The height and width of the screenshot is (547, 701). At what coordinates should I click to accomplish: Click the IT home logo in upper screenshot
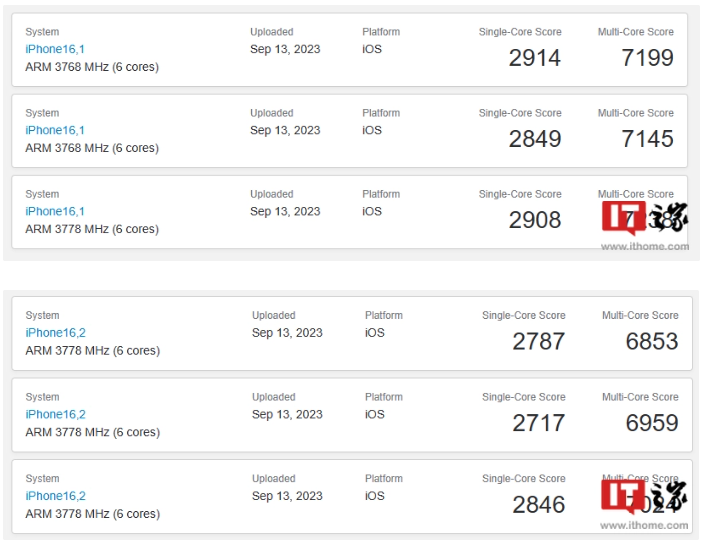coord(644,218)
